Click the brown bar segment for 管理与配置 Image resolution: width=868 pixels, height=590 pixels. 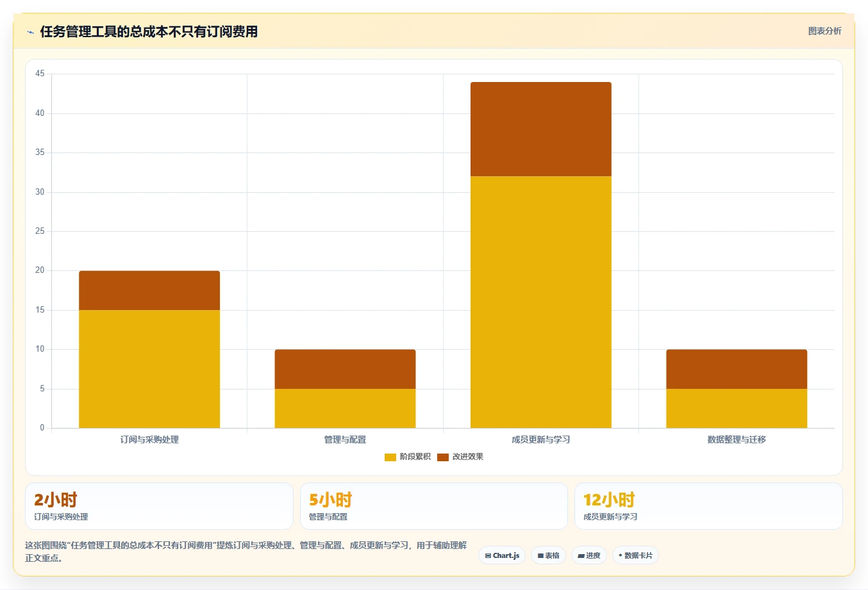pos(345,369)
